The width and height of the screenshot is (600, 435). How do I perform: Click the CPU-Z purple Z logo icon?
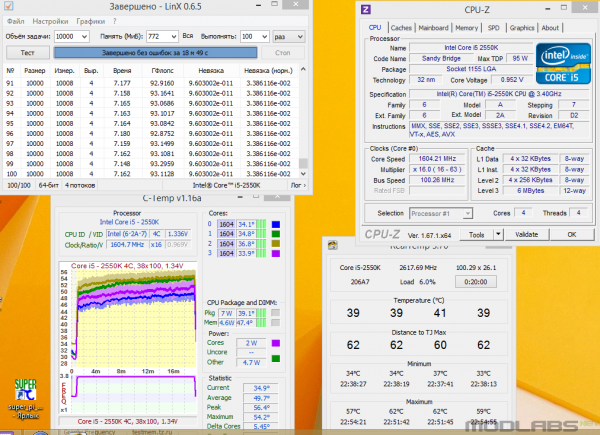pyautogui.click(x=365, y=9)
